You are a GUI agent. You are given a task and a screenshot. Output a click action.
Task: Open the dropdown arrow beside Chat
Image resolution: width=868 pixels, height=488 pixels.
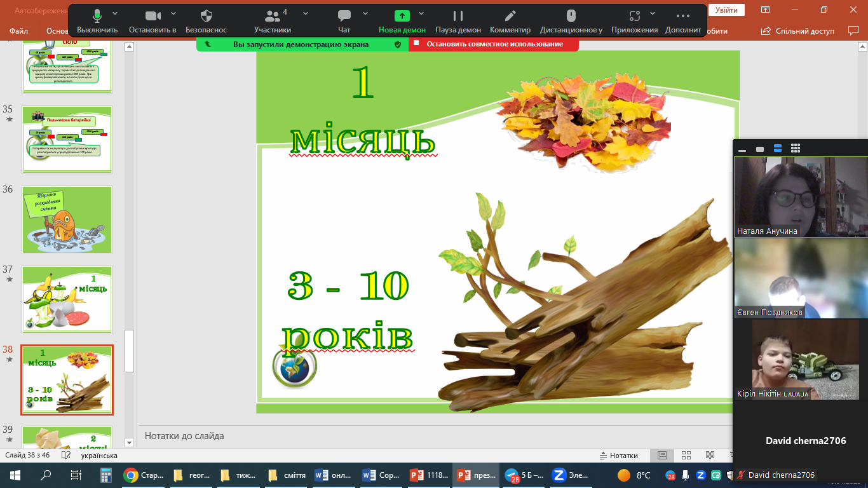click(365, 13)
